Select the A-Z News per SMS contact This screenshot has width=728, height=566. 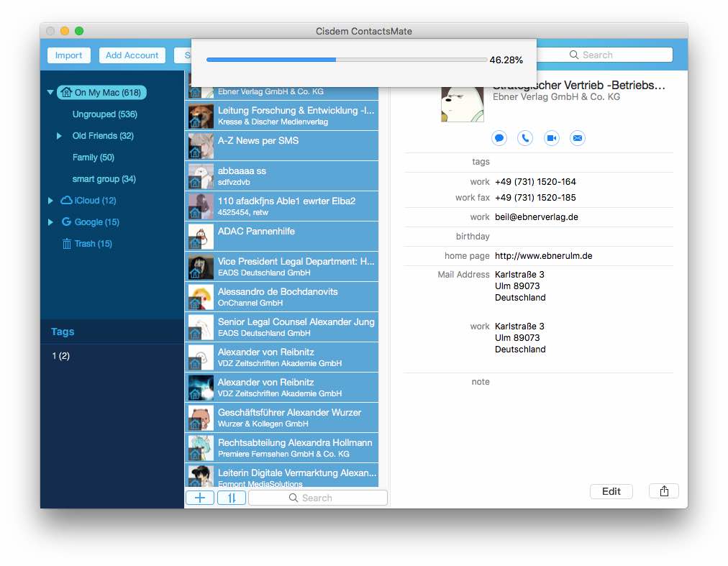(x=282, y=146)
